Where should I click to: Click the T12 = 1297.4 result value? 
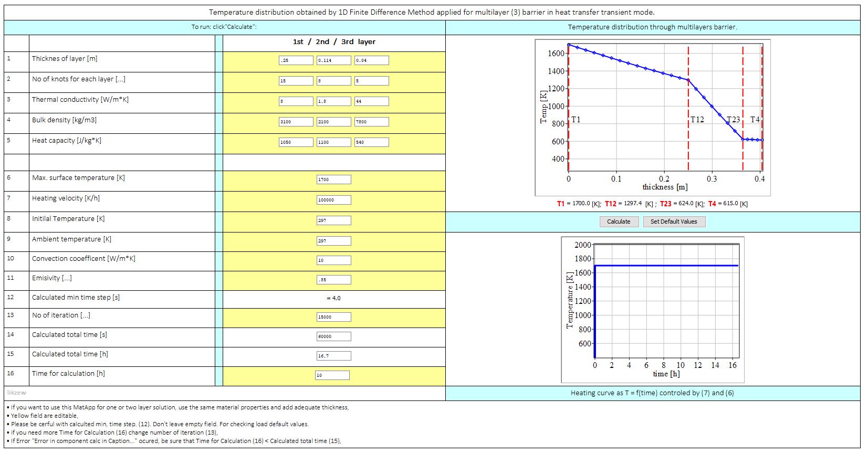(629, 204)
